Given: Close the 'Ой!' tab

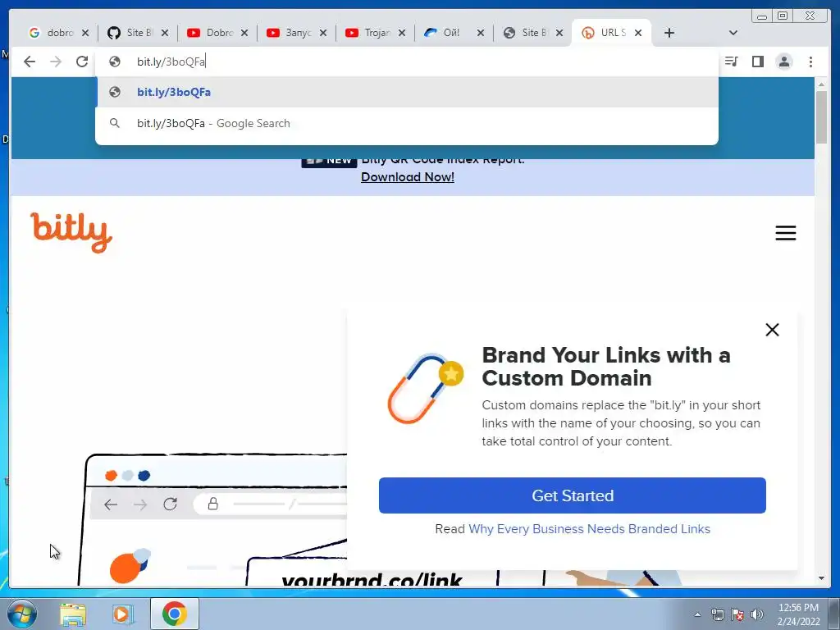Looking at the screenshot, I should point(481,33).
